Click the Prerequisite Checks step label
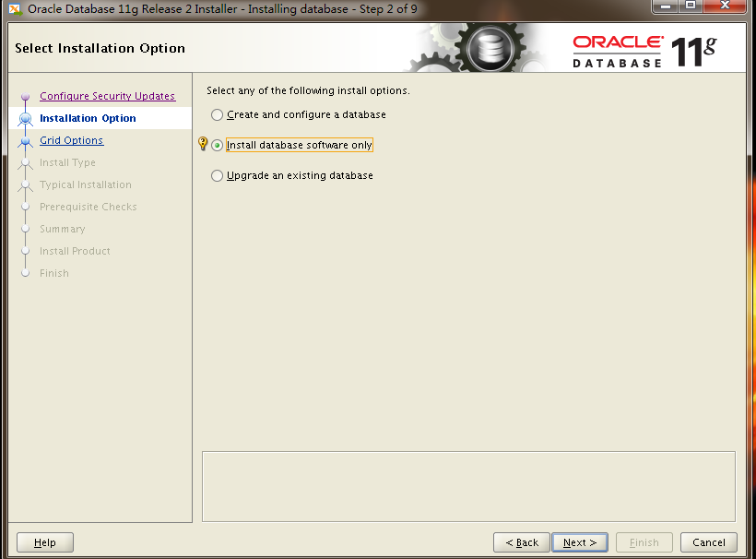This screenshot has height=559, width=756. (x=89, y=207)
